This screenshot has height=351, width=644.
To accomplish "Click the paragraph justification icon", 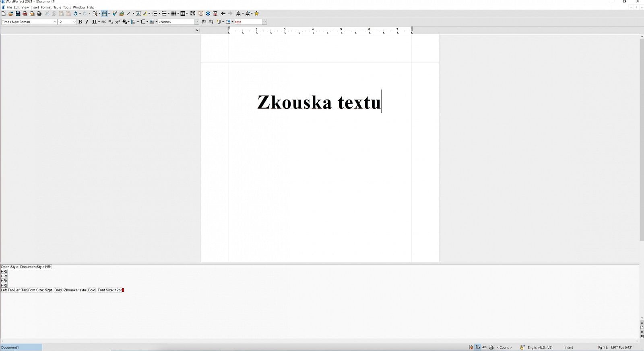I will click(x=133, y=22).
